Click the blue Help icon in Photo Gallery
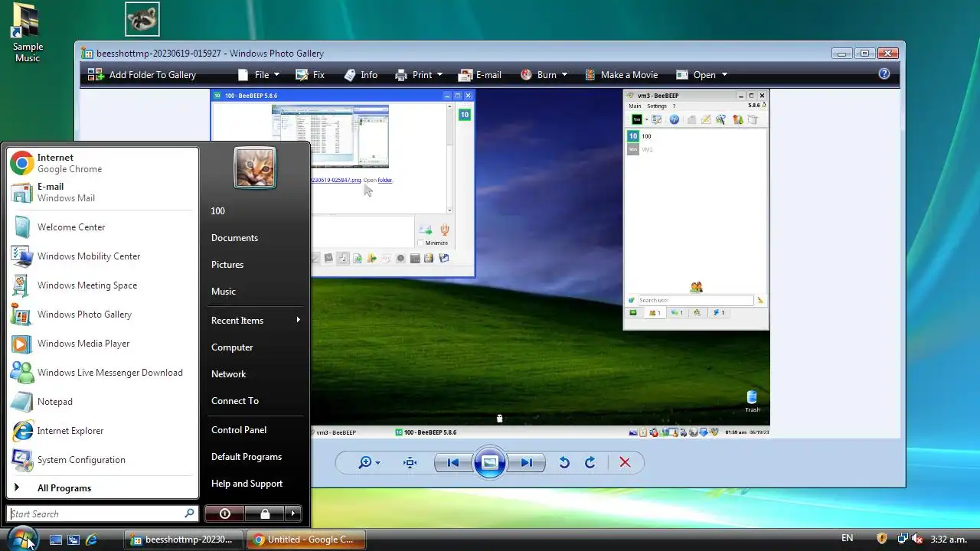The image size is (980, 551). pos(884,74)
